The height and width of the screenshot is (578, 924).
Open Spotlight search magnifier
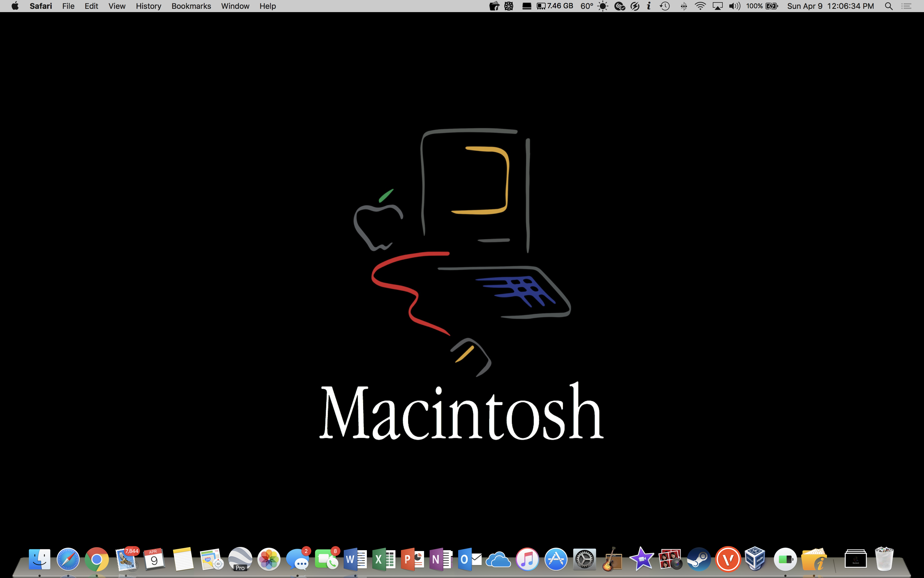coord(889,6)
